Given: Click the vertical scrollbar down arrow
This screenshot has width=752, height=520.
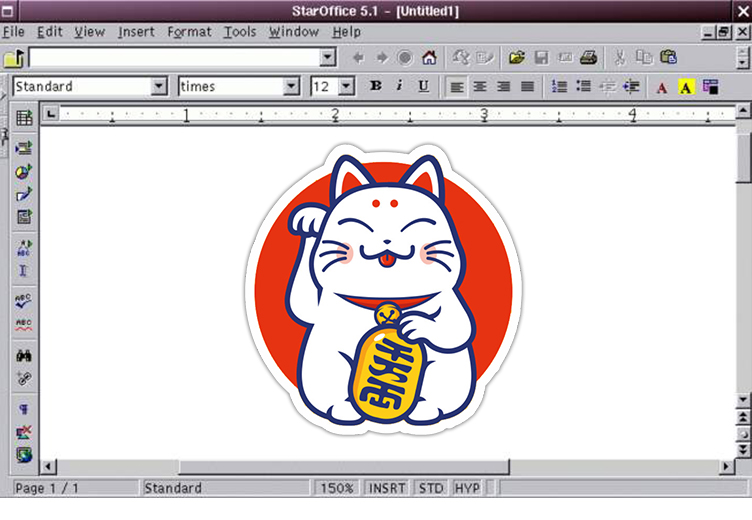Looking at the screenshot, I should [x=743, y=399].
